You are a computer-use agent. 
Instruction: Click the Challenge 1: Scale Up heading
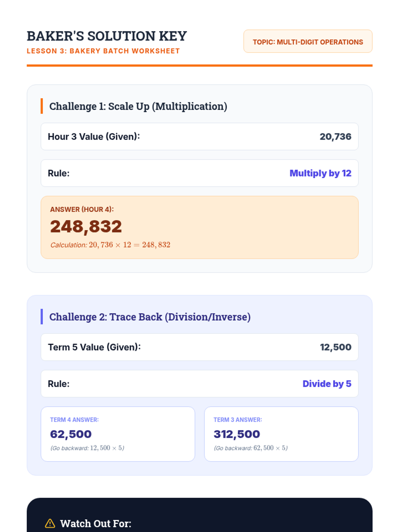(138, 106)
